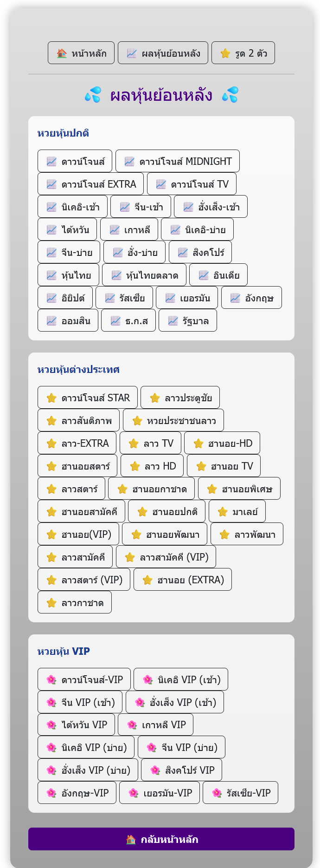Click flower icon beside ดาวน์โจนส์-VIP
The height and width of the screenshot is (868, 320).
point(51,680)
